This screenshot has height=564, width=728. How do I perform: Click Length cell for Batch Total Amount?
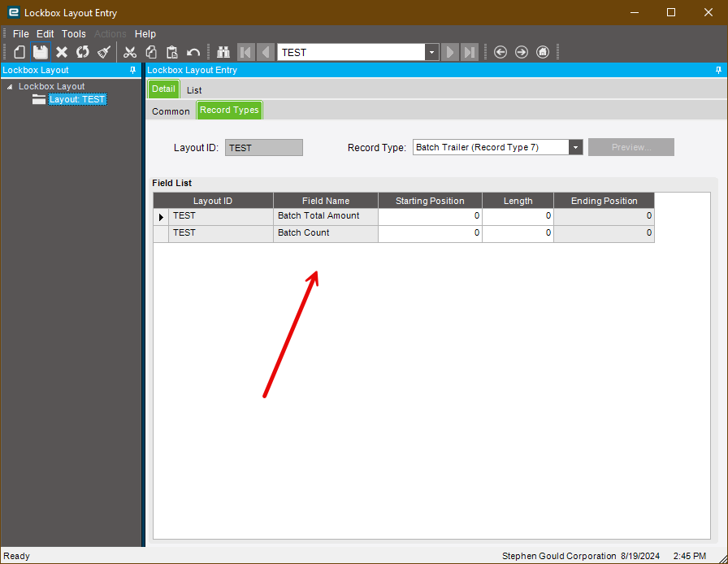[x=518, y=216]
